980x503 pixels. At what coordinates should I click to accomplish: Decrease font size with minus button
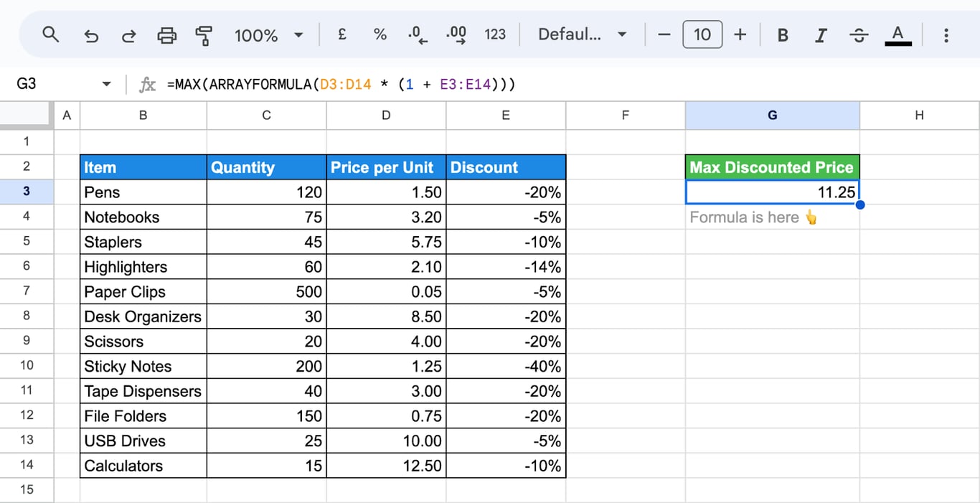point(664,34)
